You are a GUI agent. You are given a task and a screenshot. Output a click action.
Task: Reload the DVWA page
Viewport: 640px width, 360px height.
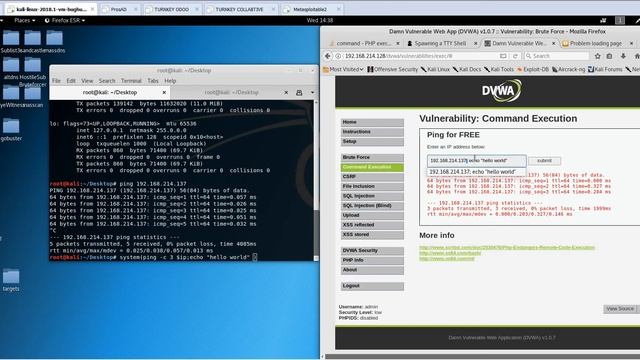(515, 56)
